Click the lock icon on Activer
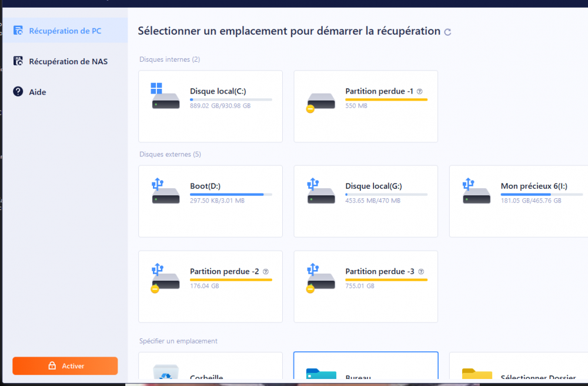 (x=52, y=365)
